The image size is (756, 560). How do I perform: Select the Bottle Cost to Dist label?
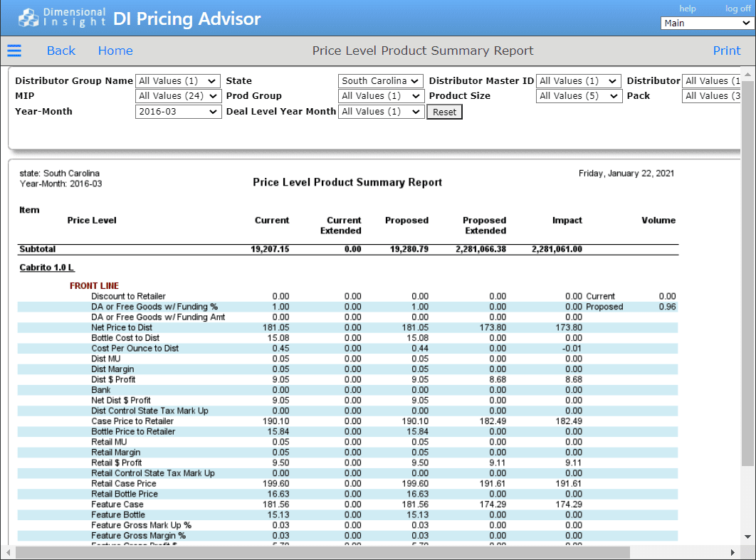[x=125, y=338]
